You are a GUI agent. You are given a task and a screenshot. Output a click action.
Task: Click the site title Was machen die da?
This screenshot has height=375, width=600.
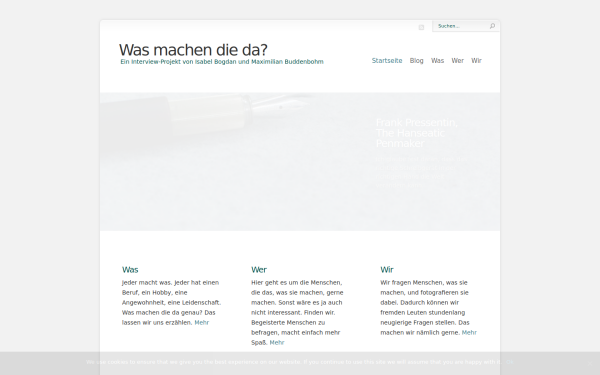click(193, 50)
